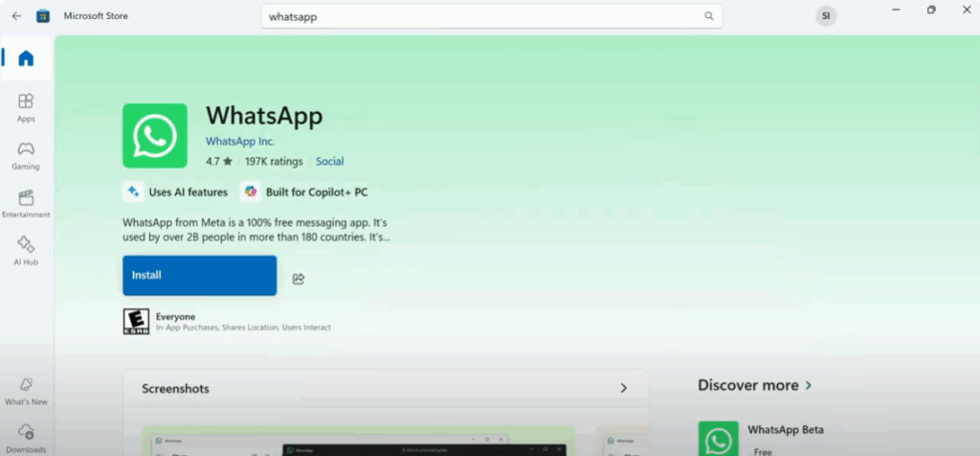The width and height of the screenshot is (980, 456).
Task: Click the Everyone rating label
Action: (176, 316)
